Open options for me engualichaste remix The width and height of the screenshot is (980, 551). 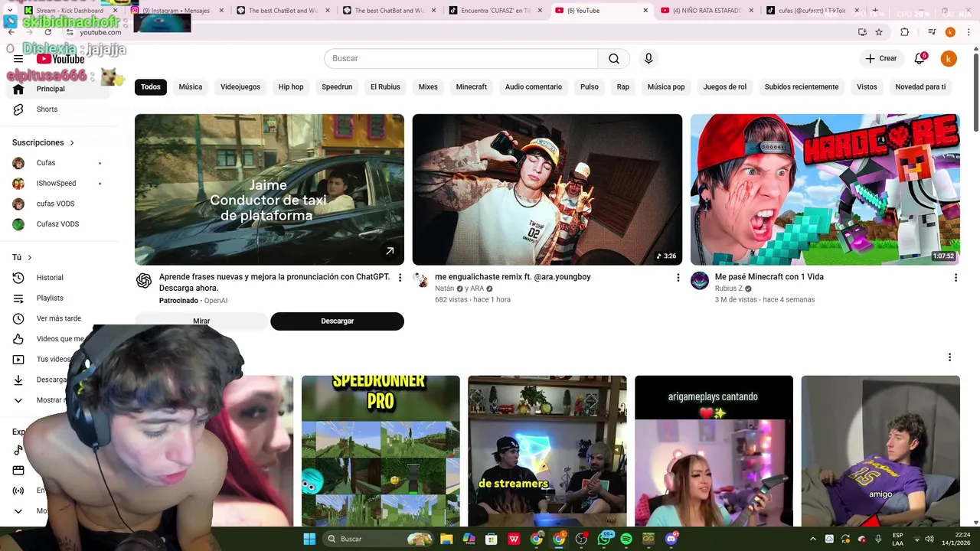pyautogui.click(x=678, y=278)
